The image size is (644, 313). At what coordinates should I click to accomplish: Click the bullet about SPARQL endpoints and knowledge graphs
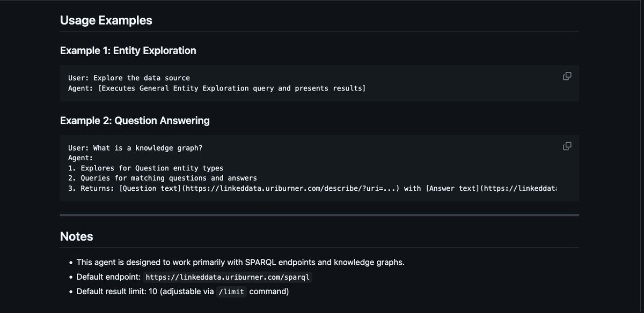click(240, 262)
